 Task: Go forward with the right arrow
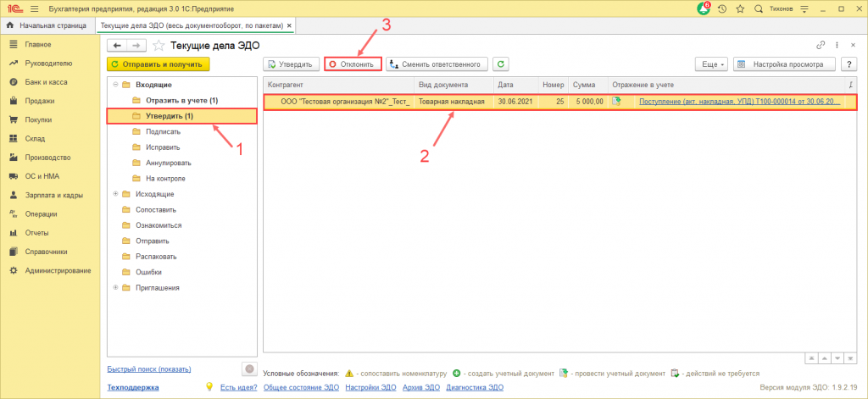point(136,46)
